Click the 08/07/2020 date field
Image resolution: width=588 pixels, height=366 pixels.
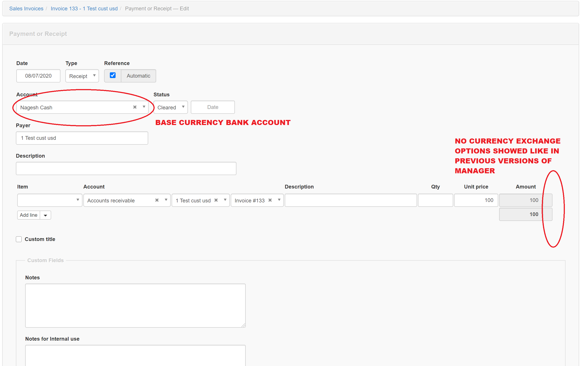click(x=38, y=76)
